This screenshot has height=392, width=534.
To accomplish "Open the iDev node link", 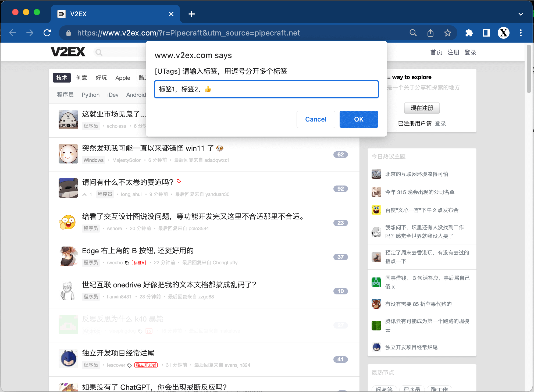I will pyautogui.click(x=113, y=95).
